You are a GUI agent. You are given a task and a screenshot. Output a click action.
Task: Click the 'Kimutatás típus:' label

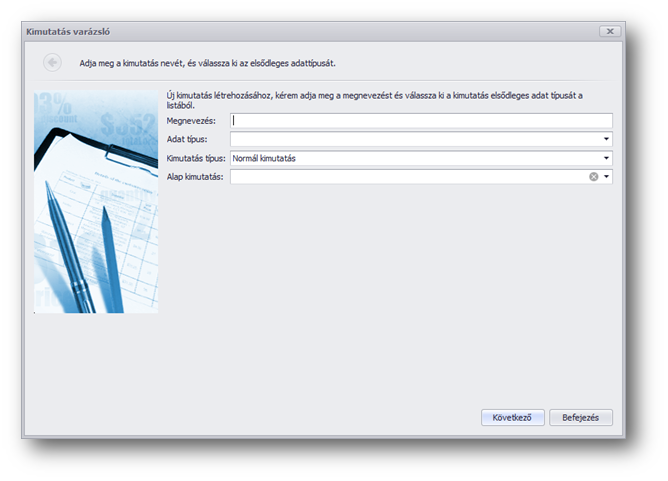196,158
